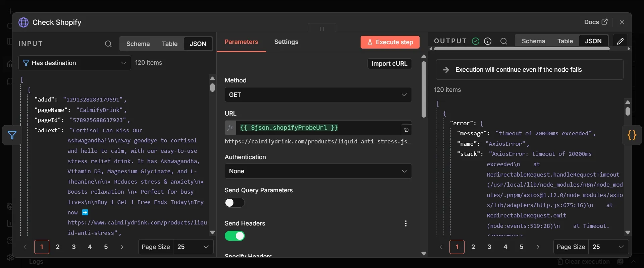The height and width of the screenshot is (268, 644).
Task: Click the URL expression input field
Action: 319,128
